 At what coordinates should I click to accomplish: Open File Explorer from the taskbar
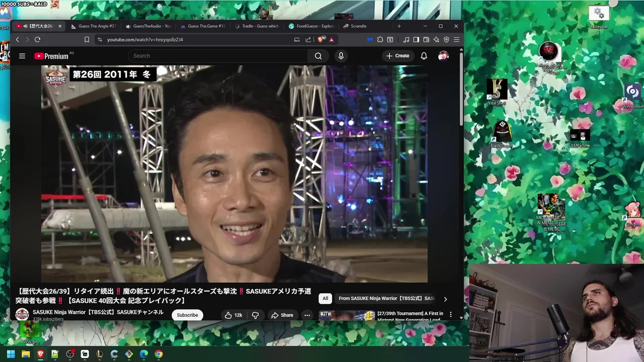pyautogui.click(x=26, y=354)
